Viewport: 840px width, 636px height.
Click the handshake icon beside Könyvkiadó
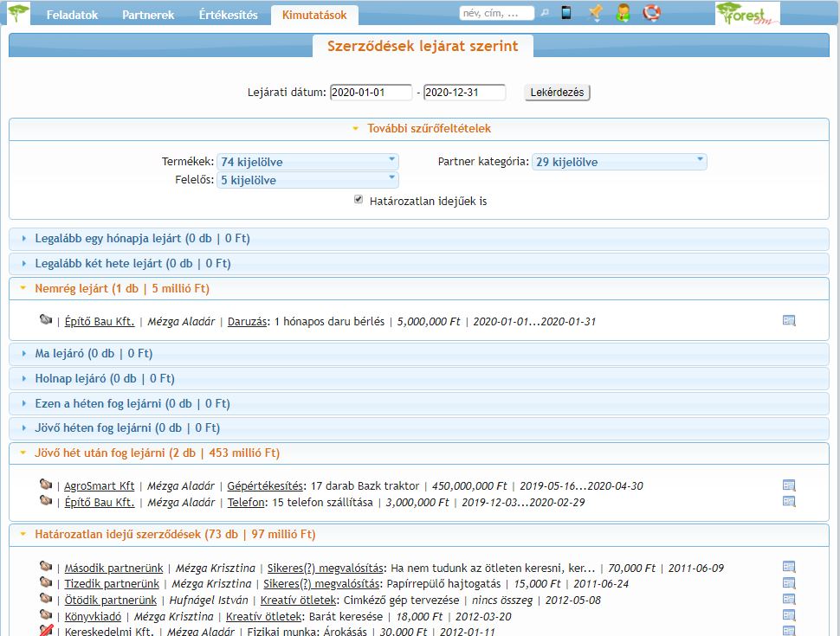(x=47, y=615)
